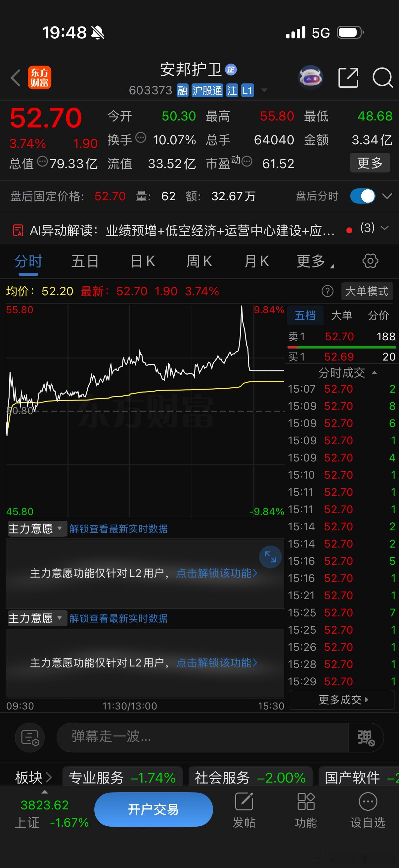Switch to the 月K tab
The width and height of the screenshot is (399, 868).
257,261
